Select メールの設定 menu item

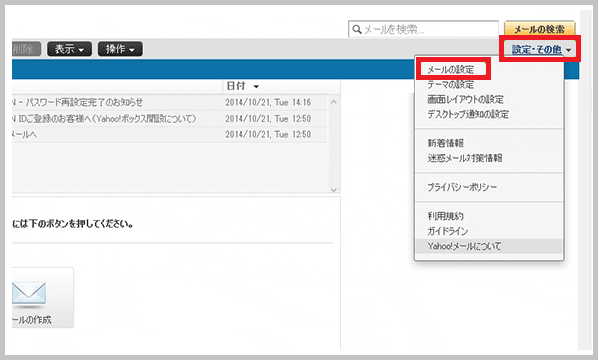pyautogui.click(x=450, y=70)
